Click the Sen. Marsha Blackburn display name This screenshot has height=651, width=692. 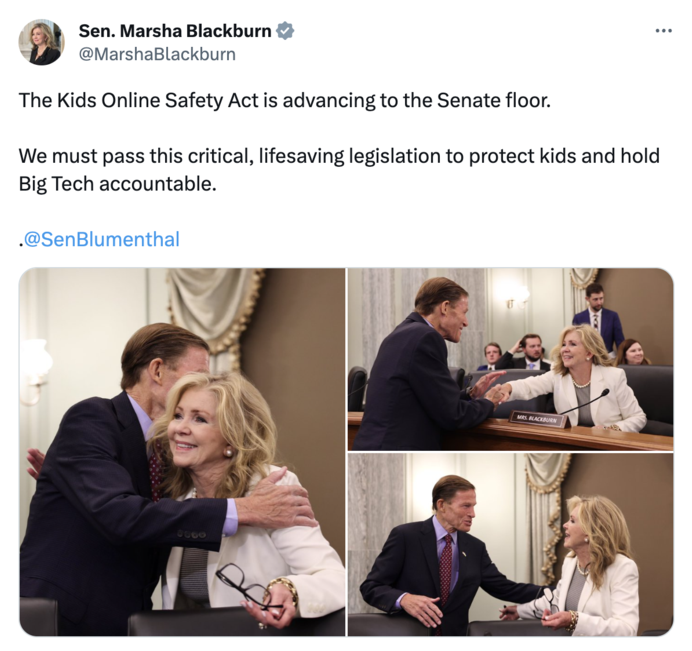pos(175,31)
